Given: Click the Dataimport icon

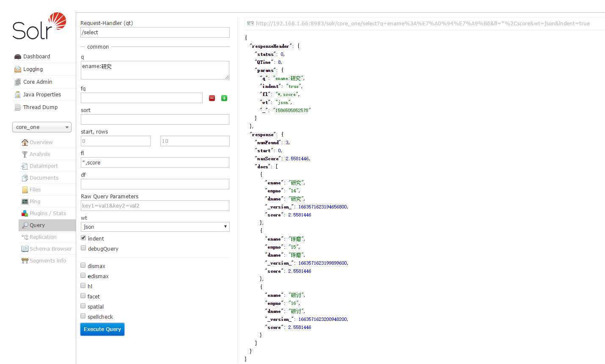Looking at the screenshot, I should 25,166.
